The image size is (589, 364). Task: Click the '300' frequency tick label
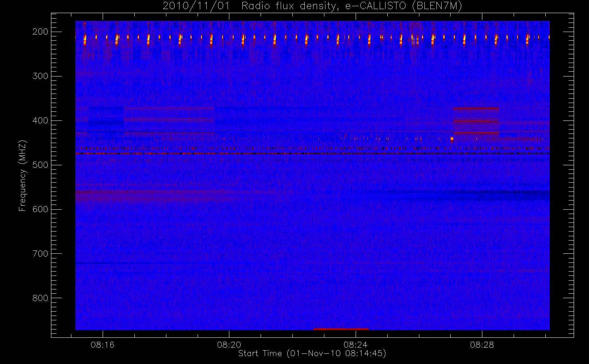tap(40, 76)
